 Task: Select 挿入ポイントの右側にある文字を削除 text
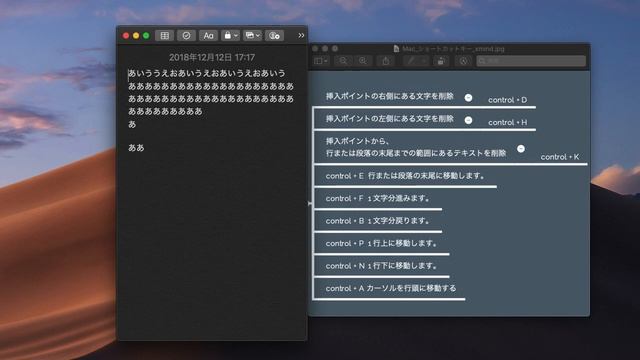389,96
